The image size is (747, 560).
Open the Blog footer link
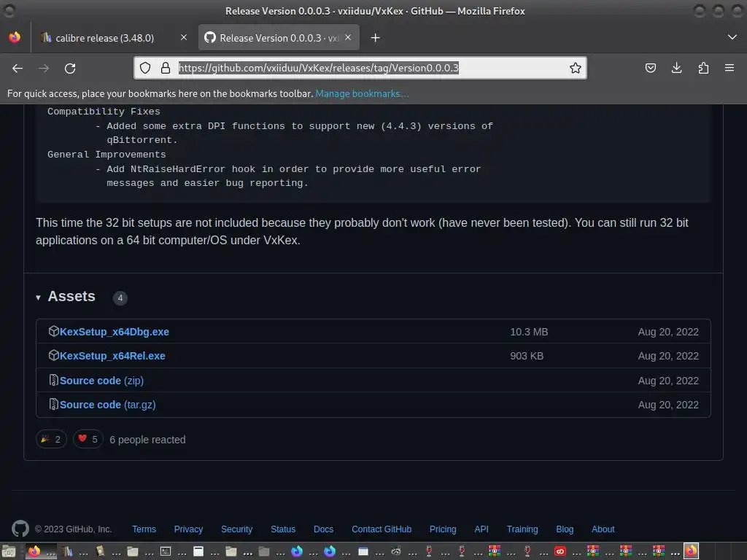point(565,529)
